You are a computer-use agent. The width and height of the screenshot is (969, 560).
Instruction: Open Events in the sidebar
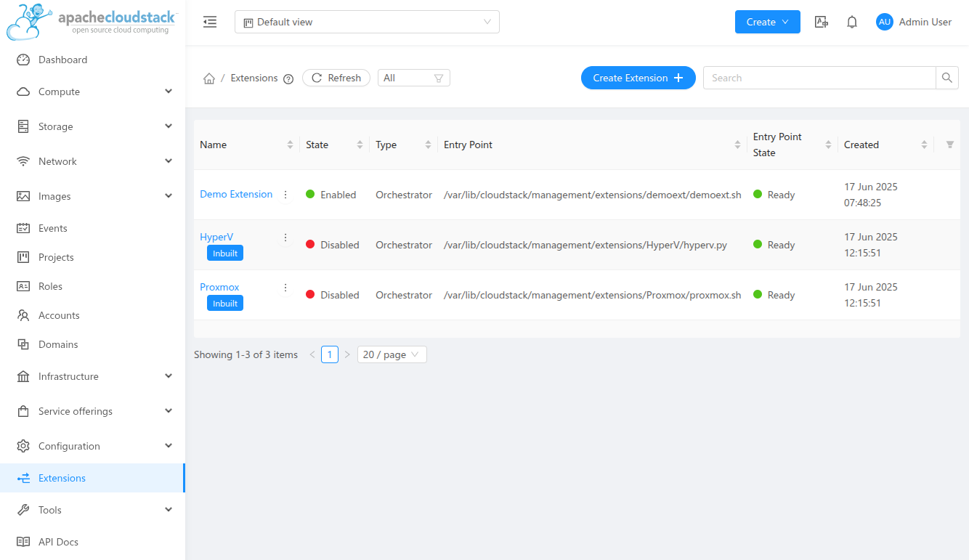coord(92,228)
